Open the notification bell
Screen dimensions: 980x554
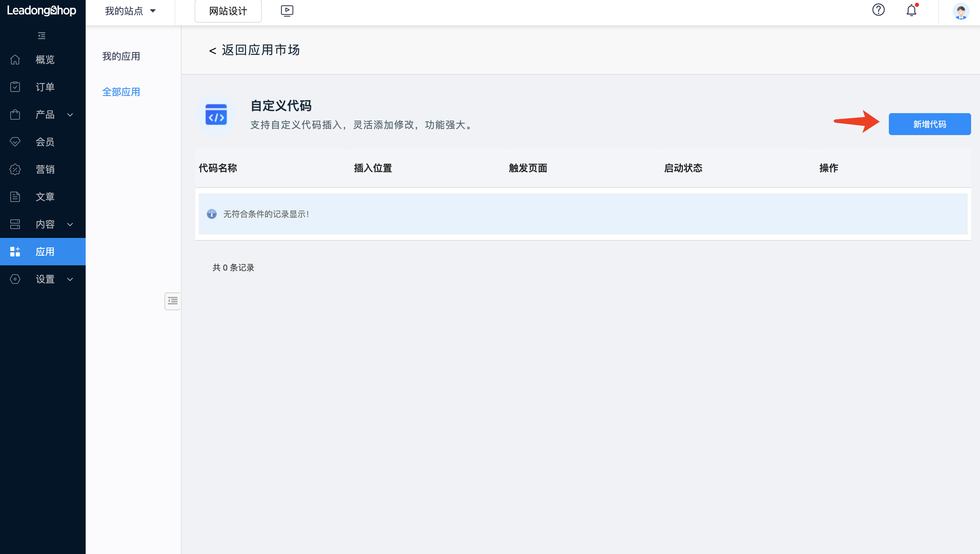click(911, 10)
